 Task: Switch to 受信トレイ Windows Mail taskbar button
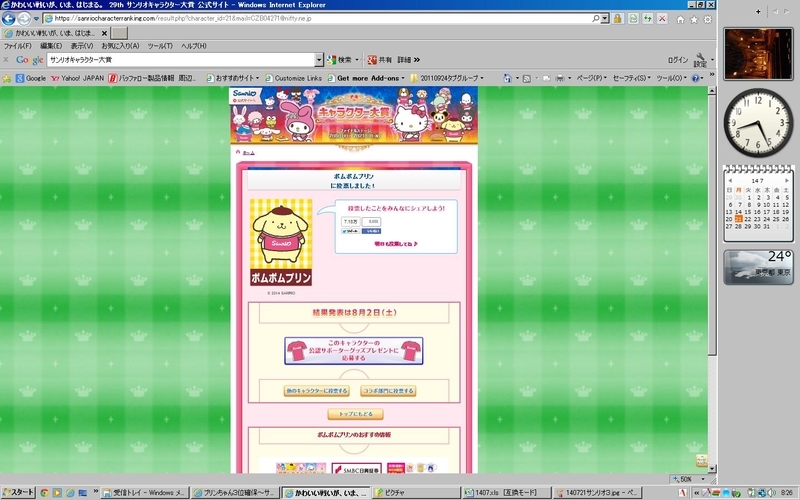click(x=144, y=493)
